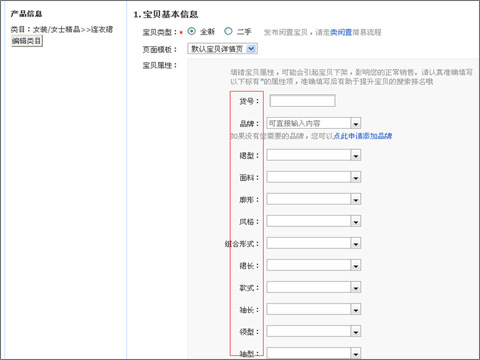Image resolution: width=480 pixels, height=360 pixels.
Task: Select the 全新 radio option
Action: pyautogui.click(x=191, y=31)
